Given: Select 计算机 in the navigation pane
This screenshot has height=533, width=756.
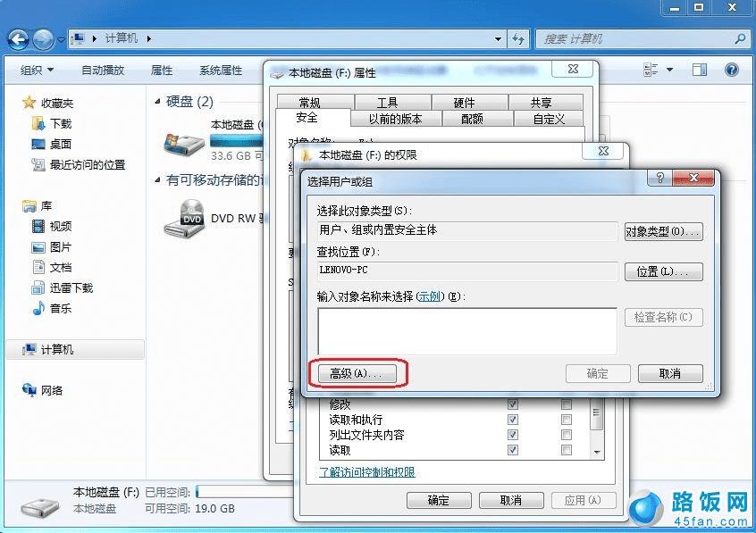Looking at the screenshot, I should coord(75,349).
